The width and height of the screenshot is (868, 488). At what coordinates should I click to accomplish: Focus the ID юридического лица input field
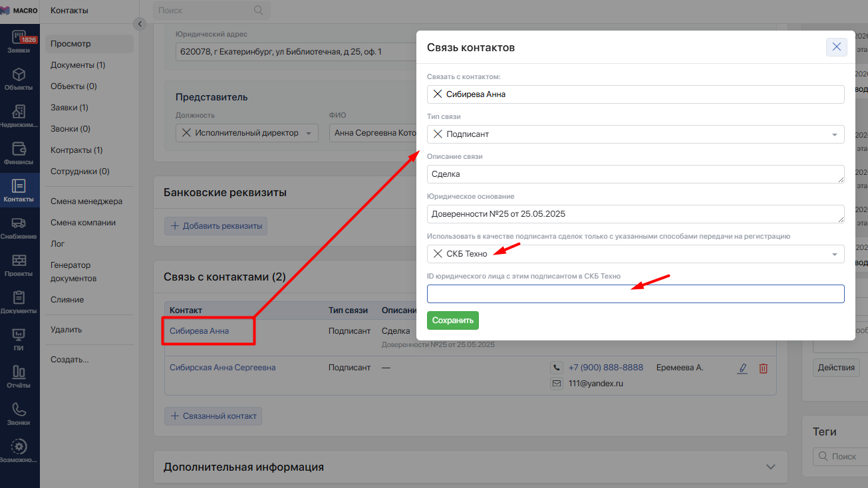[636, 294]
